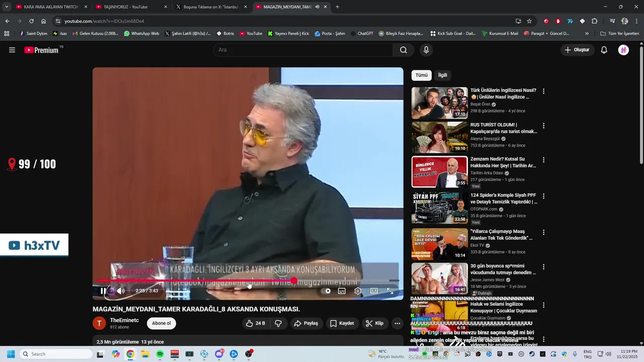The width and height of the screenshot is (644, 362).
Task: Focus the Ara search box
Action: point(303,50)
